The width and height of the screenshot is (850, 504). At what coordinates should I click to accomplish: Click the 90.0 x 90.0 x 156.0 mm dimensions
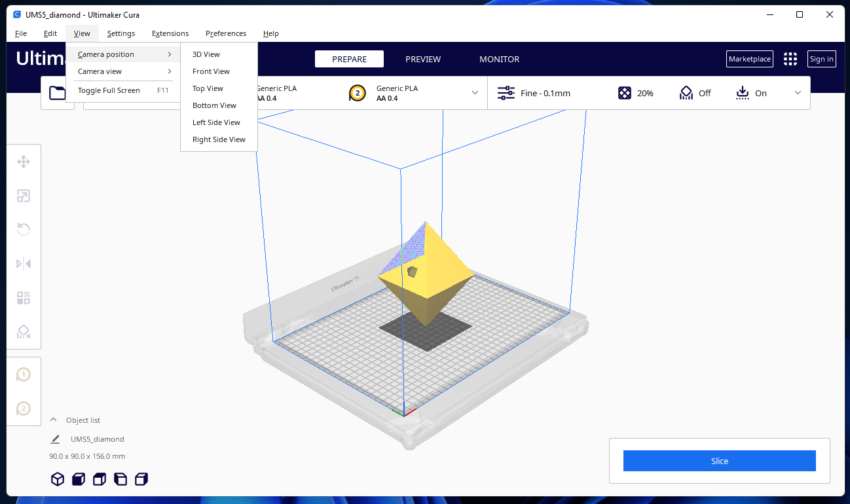click(x=87, y=456)
